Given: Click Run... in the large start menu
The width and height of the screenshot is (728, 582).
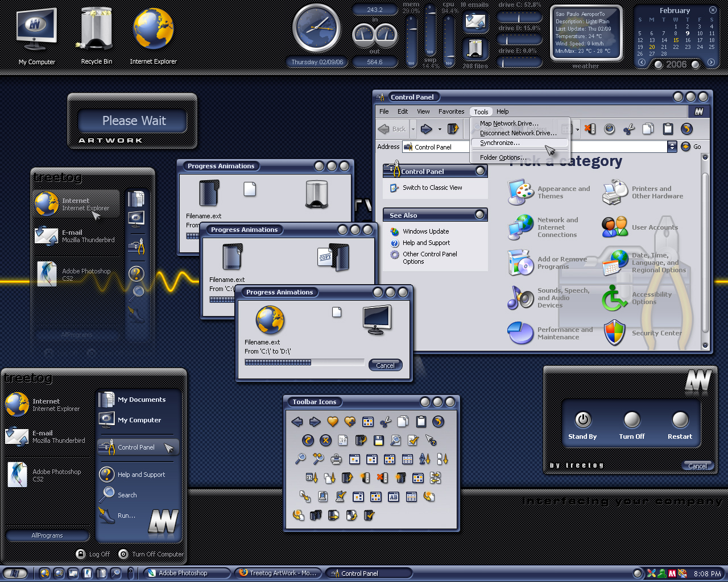Looking at the screenshot, I should (118, 516).
